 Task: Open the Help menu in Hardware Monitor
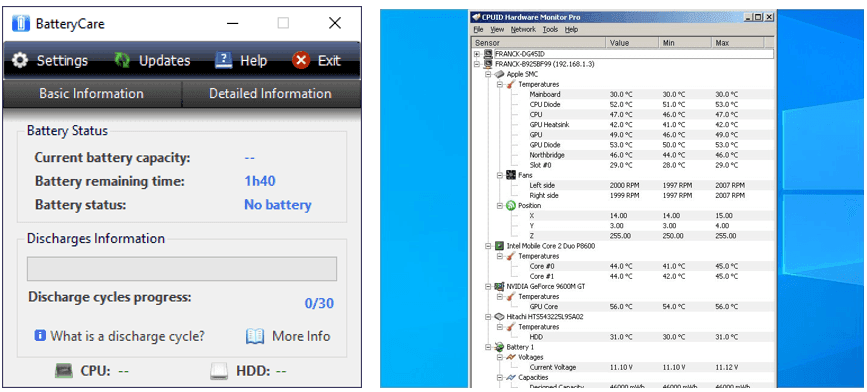point(571,29)
